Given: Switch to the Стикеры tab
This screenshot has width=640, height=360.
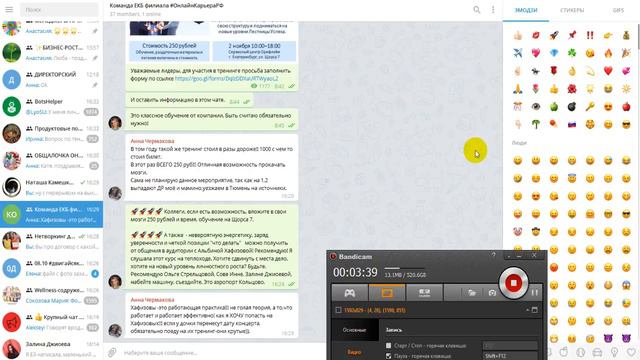Looking at the screenshot, I should (572, 10).
